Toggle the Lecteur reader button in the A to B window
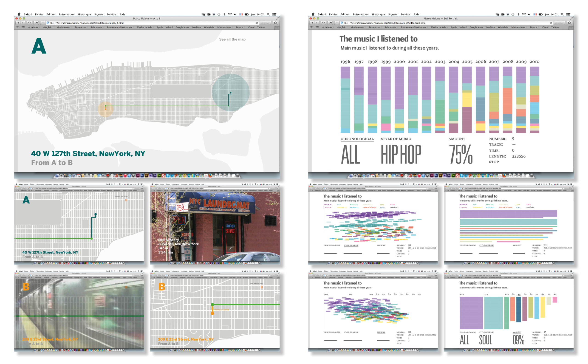 (265, 23)
